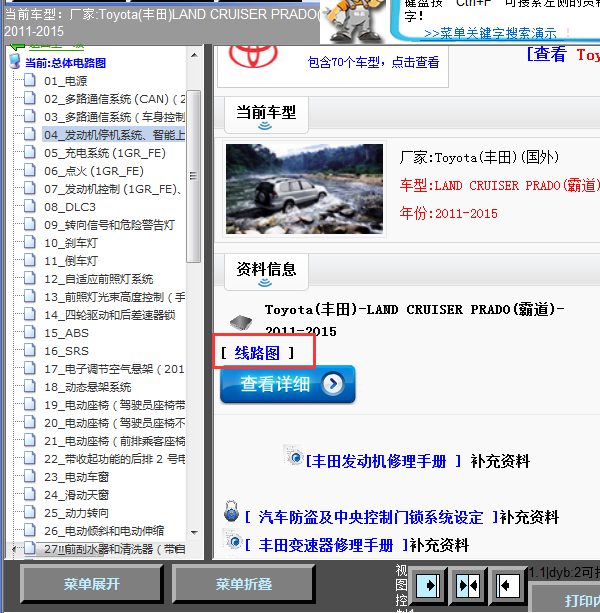This screenshot has height=613, width=600.
Task: Click the disc icon beside 丰田发动机修理手册
Action: 294,455
